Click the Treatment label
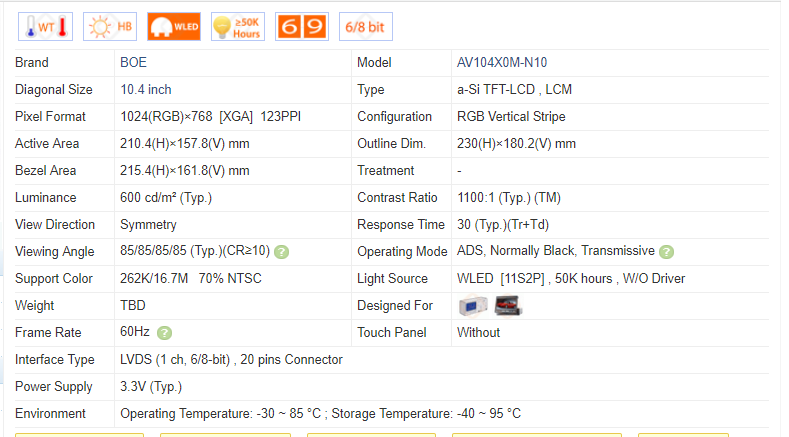 pos(386,171)
